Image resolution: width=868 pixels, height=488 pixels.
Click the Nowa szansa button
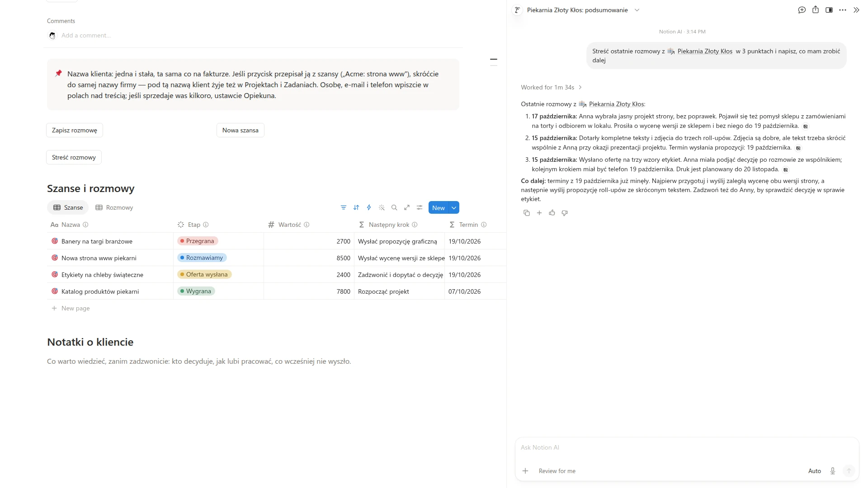pyautogui.click(x=241, y=130)
